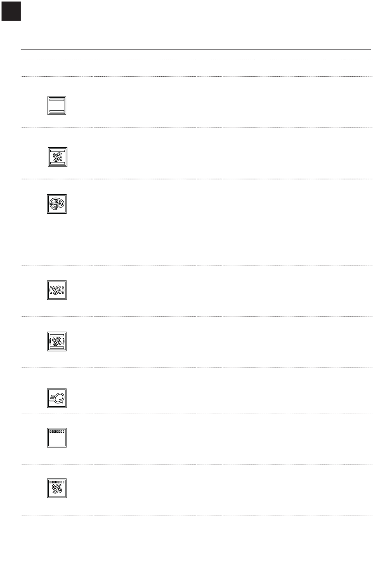Screen dimensions: 392x561
Task: Choose the quick preheat Q icon
Action: point(57,398)
